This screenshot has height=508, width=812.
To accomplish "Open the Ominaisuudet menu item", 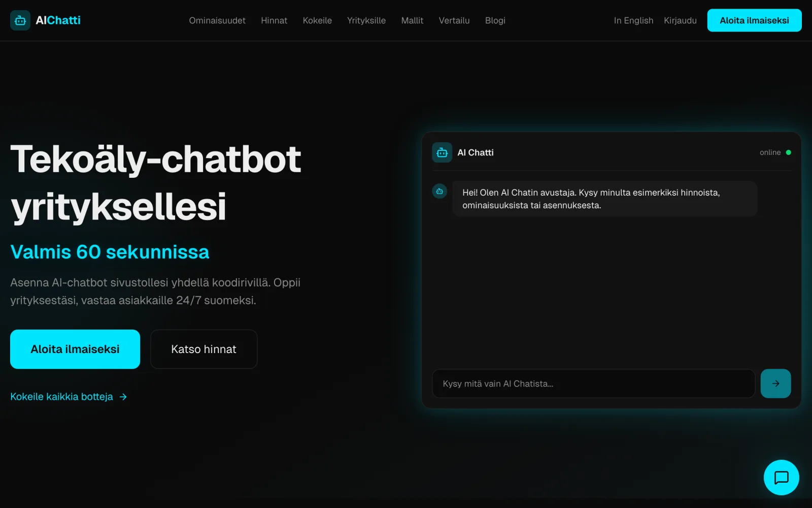I will (x=217, y=20).
